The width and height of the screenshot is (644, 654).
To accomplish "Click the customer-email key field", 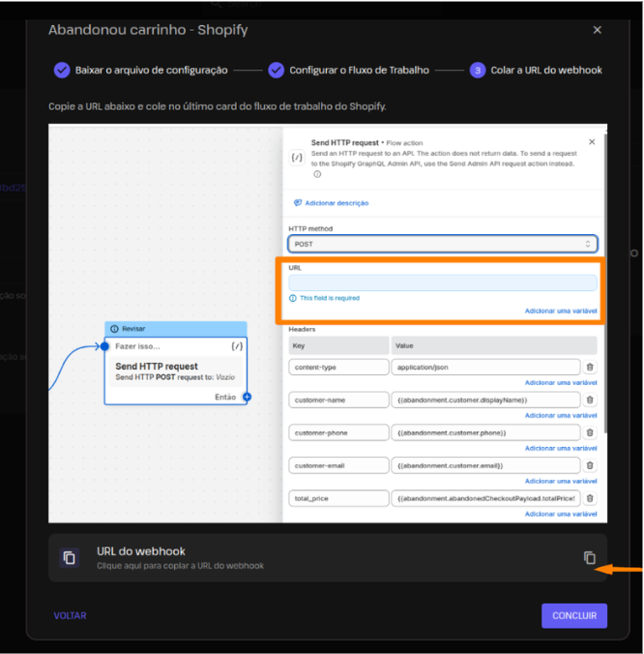I will [x=338, y=465].
